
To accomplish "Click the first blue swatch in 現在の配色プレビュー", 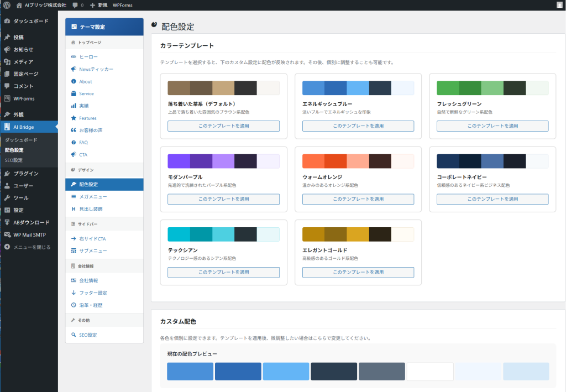I will point(190,372).
